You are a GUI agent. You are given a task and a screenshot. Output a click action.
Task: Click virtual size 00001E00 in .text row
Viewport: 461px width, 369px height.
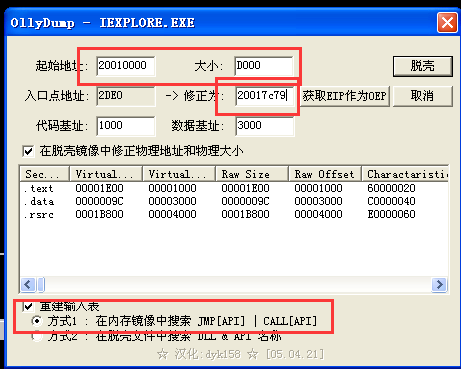[x=99, y=188]
